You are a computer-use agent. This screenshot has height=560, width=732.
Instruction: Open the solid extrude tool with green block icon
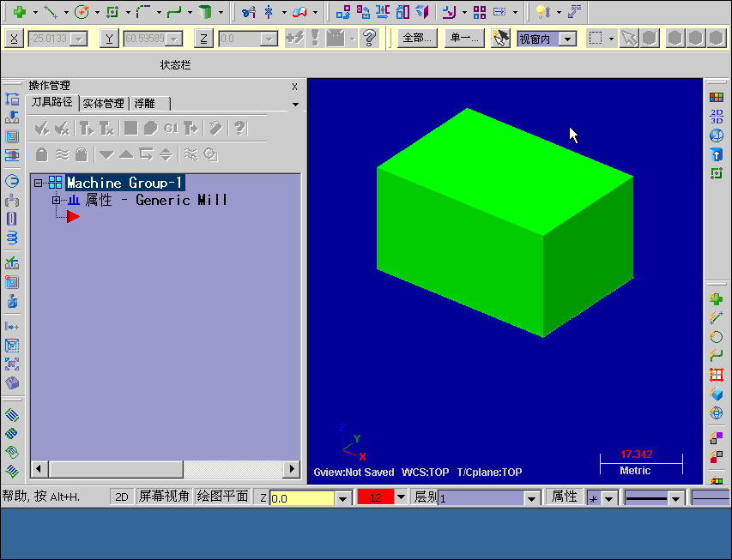tap(206, 12)
